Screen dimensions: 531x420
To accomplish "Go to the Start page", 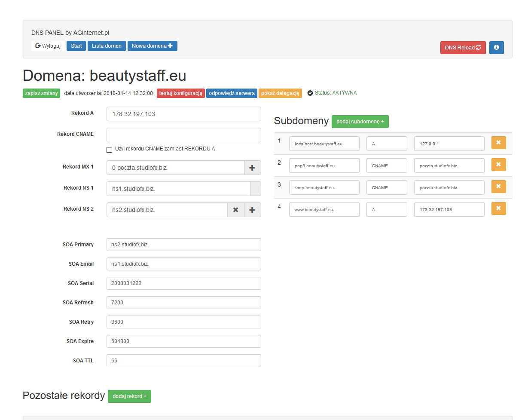I will (x=76, y=46).
